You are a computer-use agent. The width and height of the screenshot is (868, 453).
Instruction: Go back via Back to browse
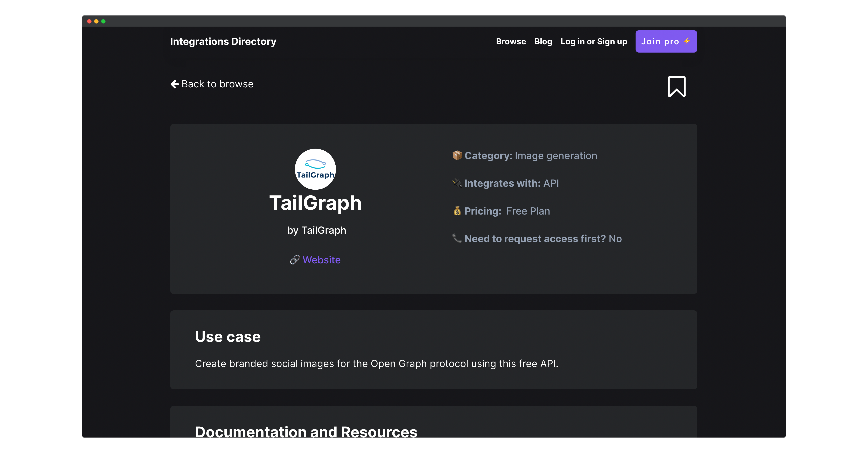pos(217,84)
